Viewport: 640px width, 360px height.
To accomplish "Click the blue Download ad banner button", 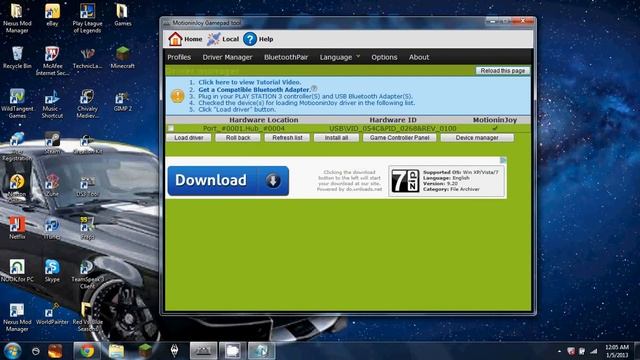I will (x=228, y=180).
